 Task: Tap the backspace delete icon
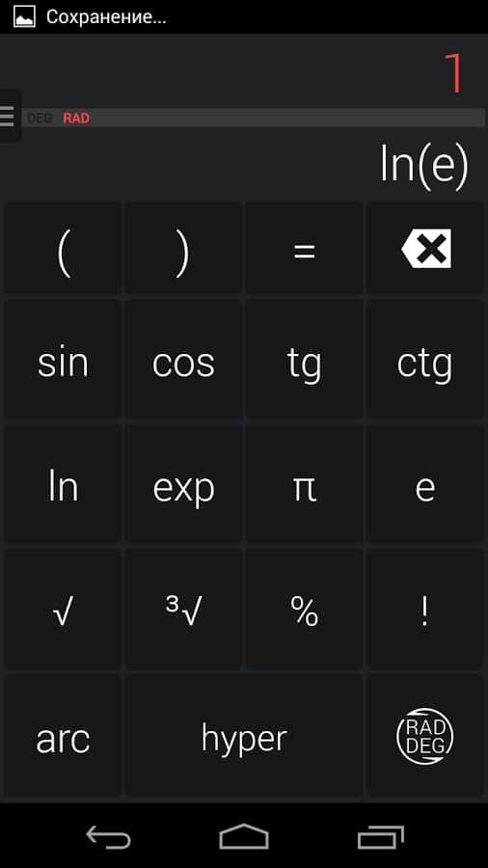pos(425,249)
